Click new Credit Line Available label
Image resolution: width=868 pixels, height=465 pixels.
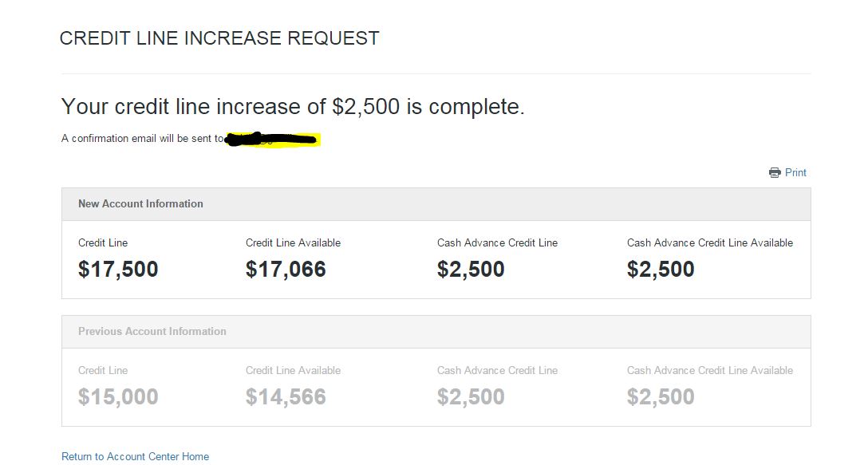[x=293, y=242]
